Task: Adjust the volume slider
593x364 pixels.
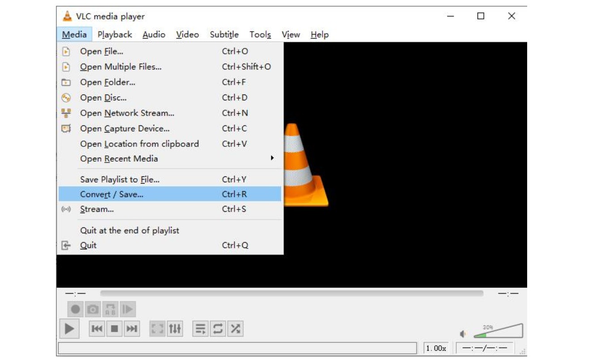Action: click(497, 331)
